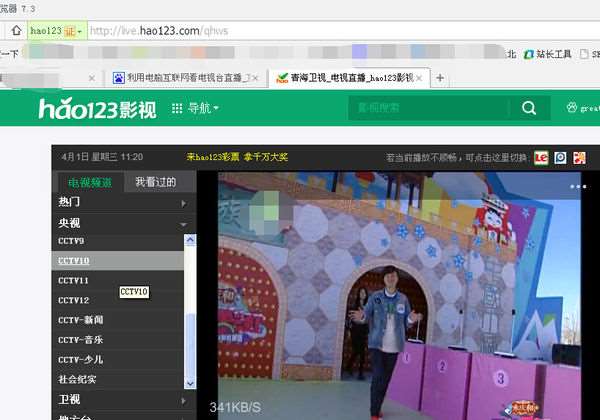The width and height of the screenshot is (600, 420).
Task: Click the paw user account icon
Action: coord(572,108)
